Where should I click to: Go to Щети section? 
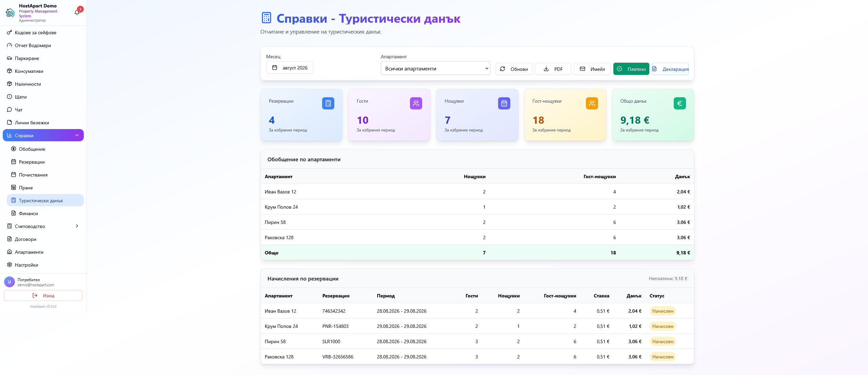(x=43, y=97)
